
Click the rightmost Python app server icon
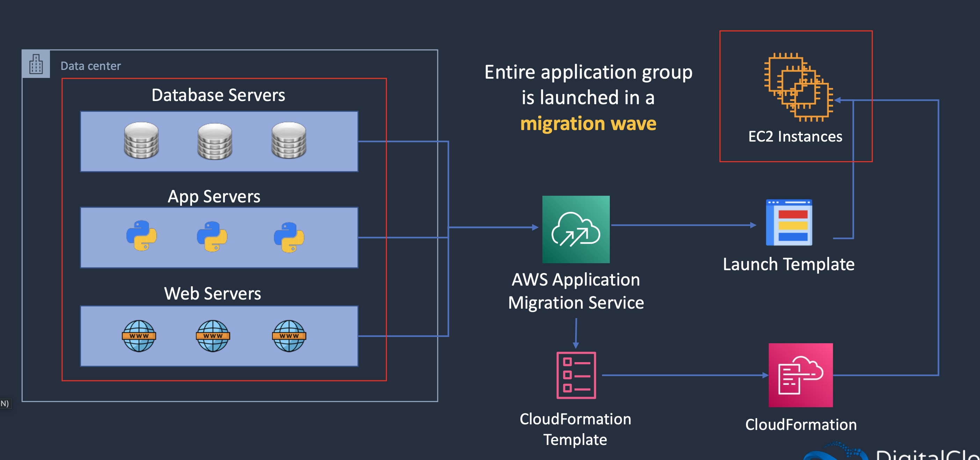point(289,237)
